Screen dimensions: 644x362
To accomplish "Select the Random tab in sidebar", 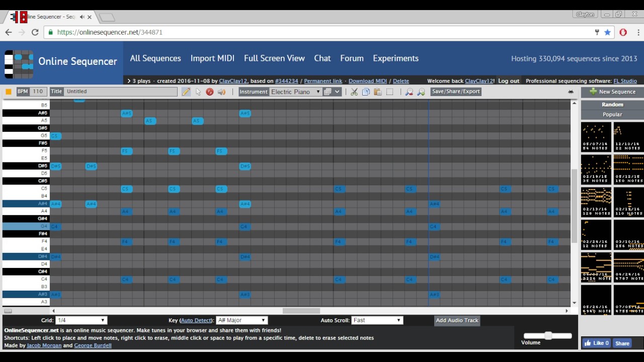I will pyautogui.click(x=612, y=105).
